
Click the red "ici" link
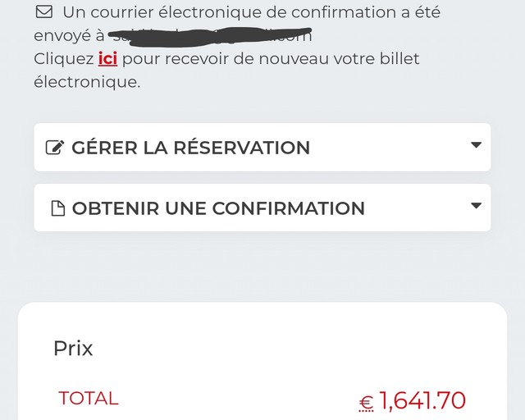(107, 59)
